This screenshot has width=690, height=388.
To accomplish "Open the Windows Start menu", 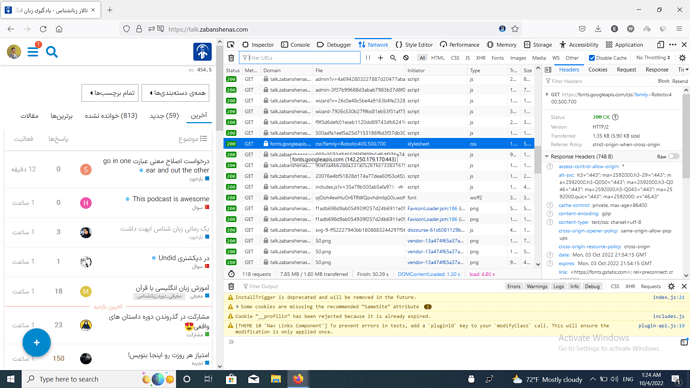I will pos(11,379).
